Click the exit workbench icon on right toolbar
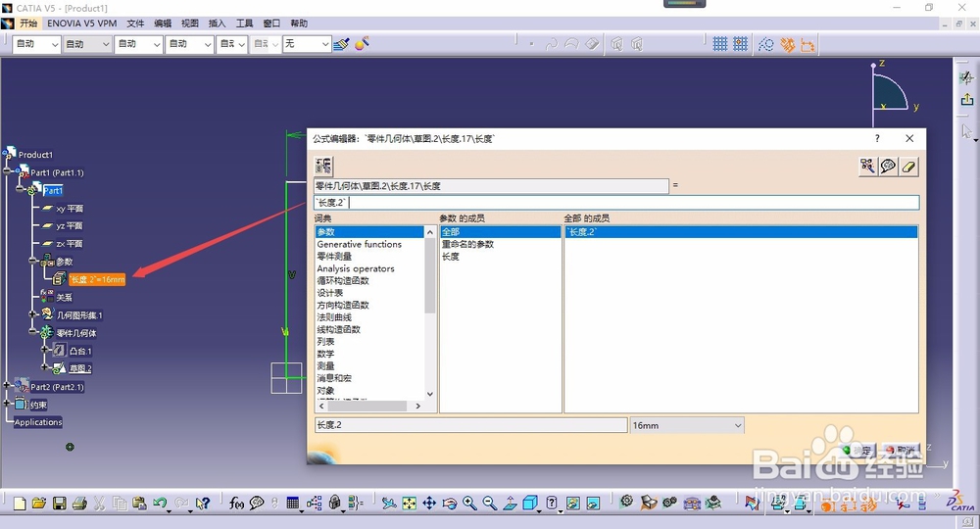The image size is (980, 529). (967, 99)
